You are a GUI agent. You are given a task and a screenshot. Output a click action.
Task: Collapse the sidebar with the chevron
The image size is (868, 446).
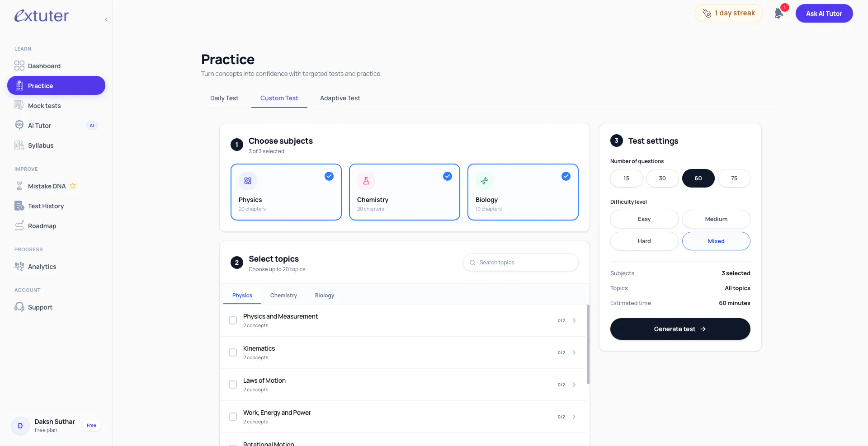pyautogui.click(x=106, y=19)
